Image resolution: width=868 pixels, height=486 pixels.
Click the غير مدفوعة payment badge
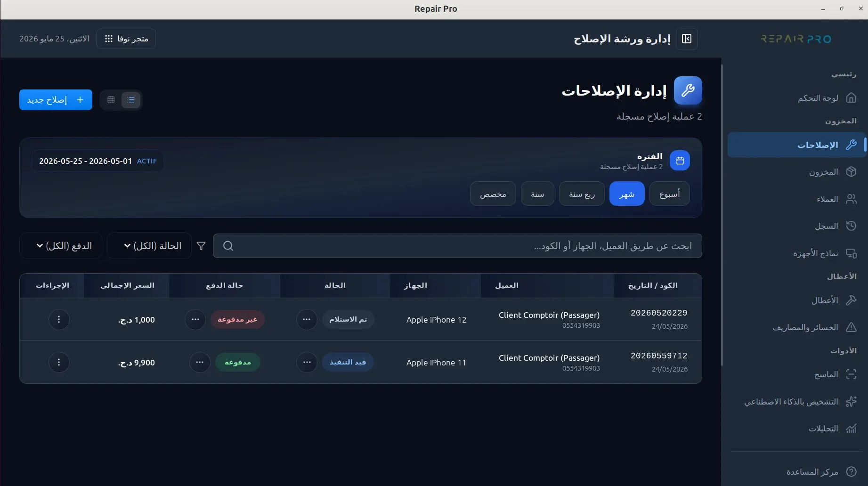237,319
